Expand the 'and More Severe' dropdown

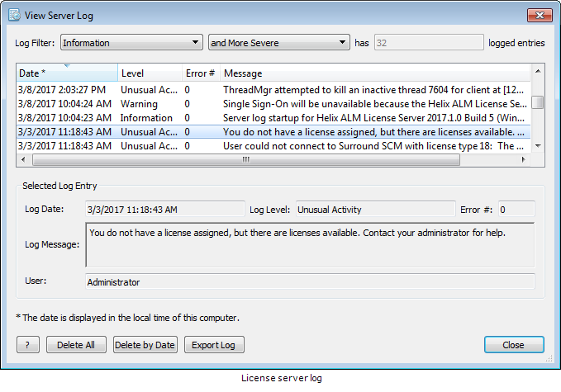pyautogui.click(x=278, y=43)
